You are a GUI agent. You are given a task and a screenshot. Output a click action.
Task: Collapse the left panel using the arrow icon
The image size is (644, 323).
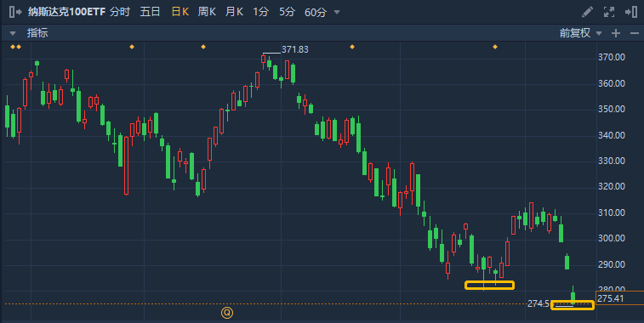click(15, 12)
